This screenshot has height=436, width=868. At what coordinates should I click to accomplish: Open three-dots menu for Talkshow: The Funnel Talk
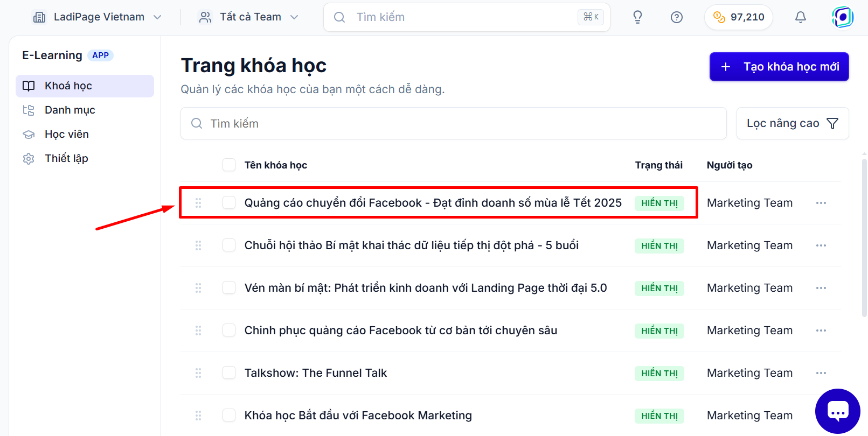point(821,373)
